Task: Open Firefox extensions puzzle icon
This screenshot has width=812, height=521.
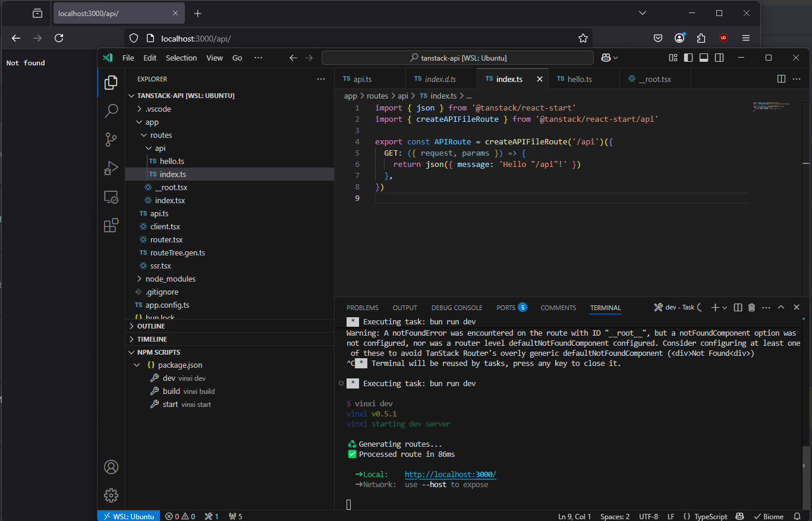Action: 701,38
